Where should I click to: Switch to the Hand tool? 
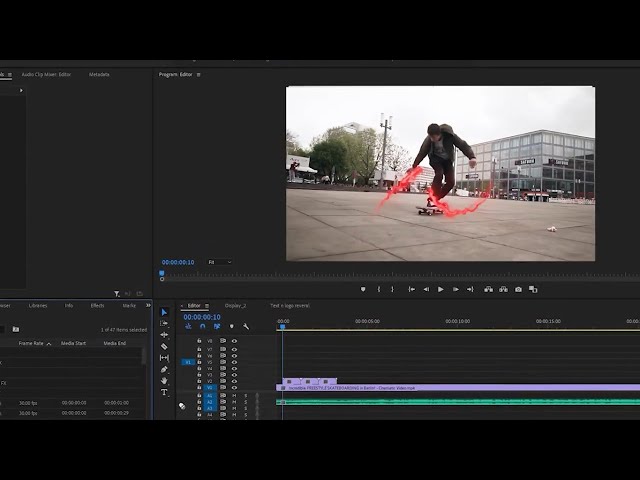164,380
